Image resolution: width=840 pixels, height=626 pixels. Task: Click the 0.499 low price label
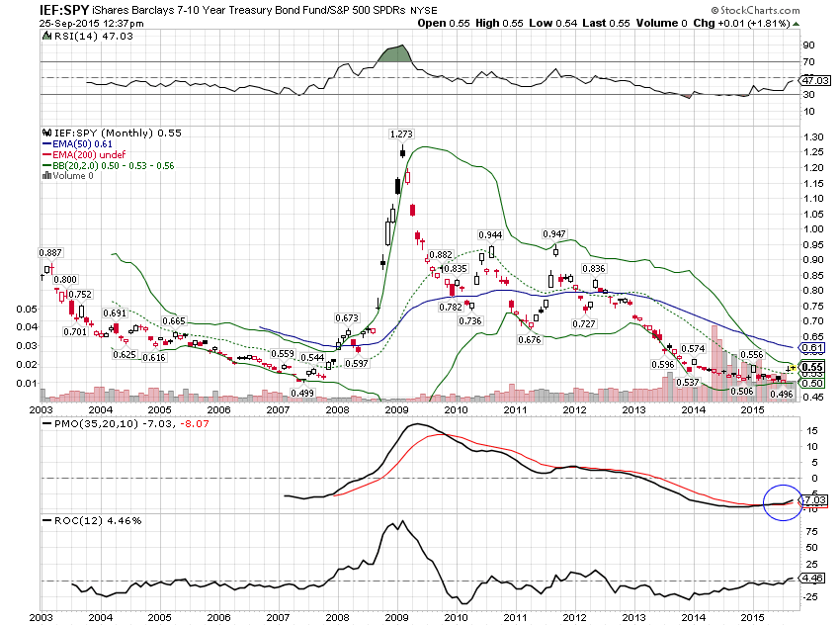click(x=302, y=393)
